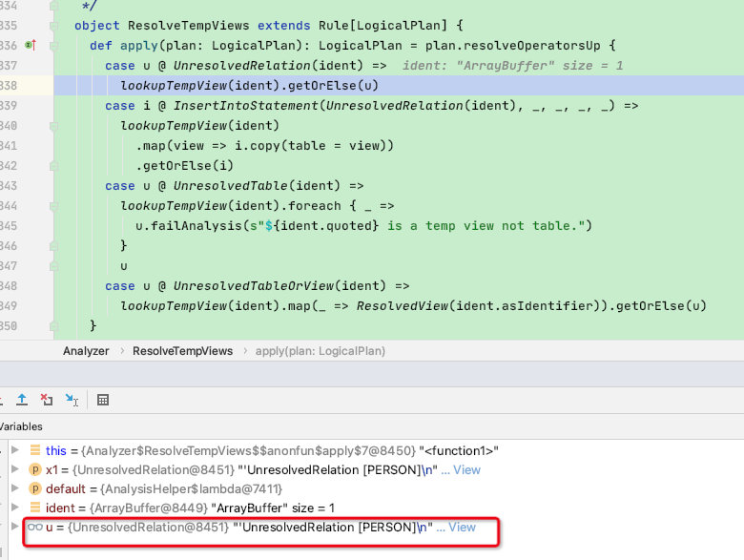Expand the ident ArrayBuffer node
744x560 pixels.
point(15,507)
